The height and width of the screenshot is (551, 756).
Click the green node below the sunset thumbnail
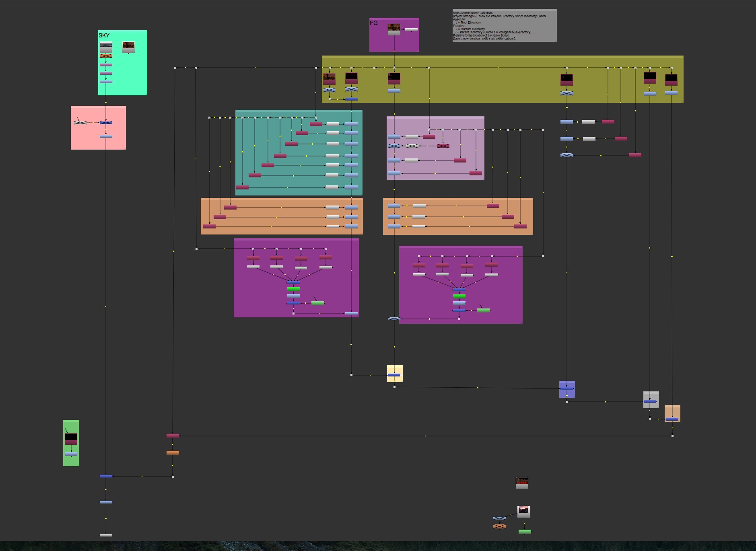click(524, 532)
